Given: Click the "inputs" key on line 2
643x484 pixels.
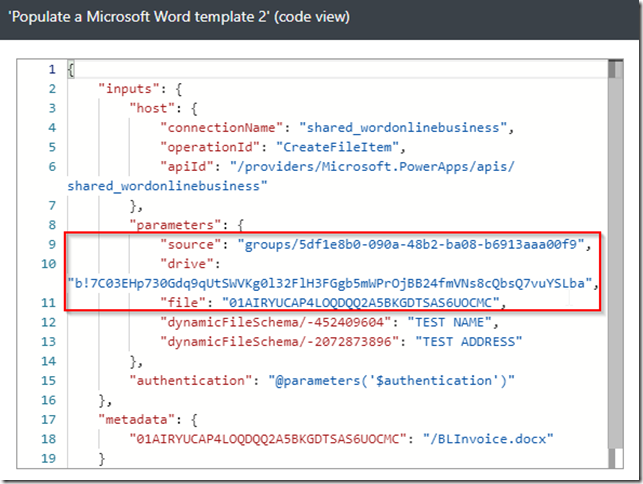Looking at the screenshot, I should tap(129, 89).
